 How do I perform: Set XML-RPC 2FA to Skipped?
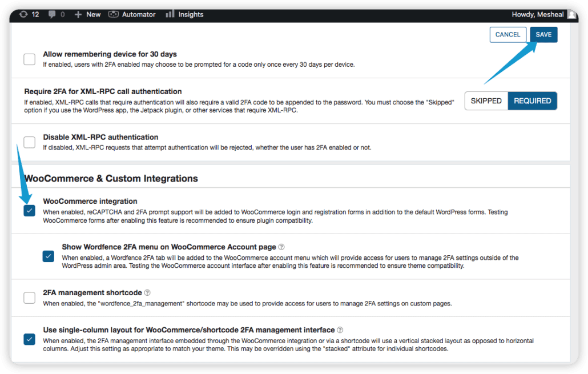click(x=486, y=101)
